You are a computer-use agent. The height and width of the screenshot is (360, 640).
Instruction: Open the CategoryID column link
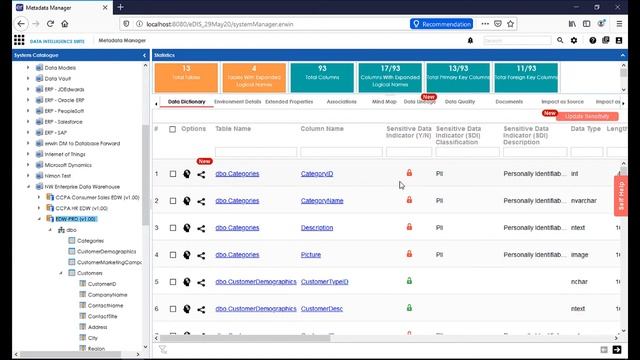coord(317,173)
